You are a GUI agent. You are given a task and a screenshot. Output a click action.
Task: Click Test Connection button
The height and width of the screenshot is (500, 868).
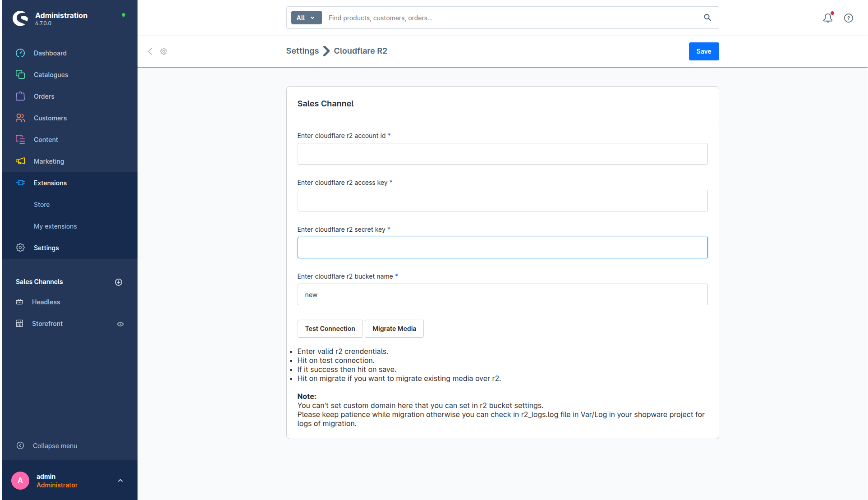point(330,329)
